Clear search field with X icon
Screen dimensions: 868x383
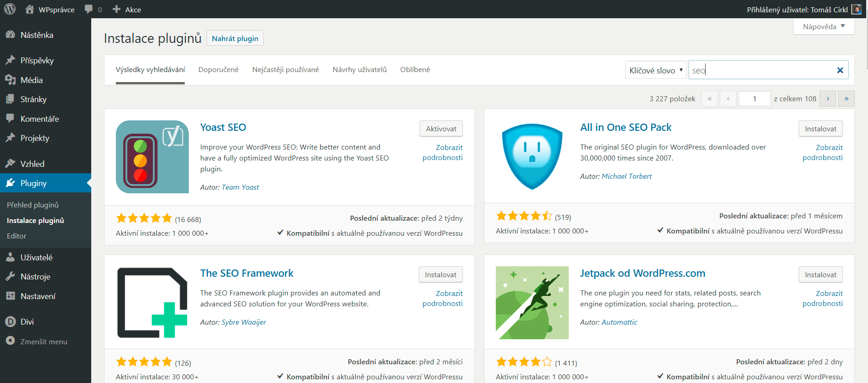[840, 70]
